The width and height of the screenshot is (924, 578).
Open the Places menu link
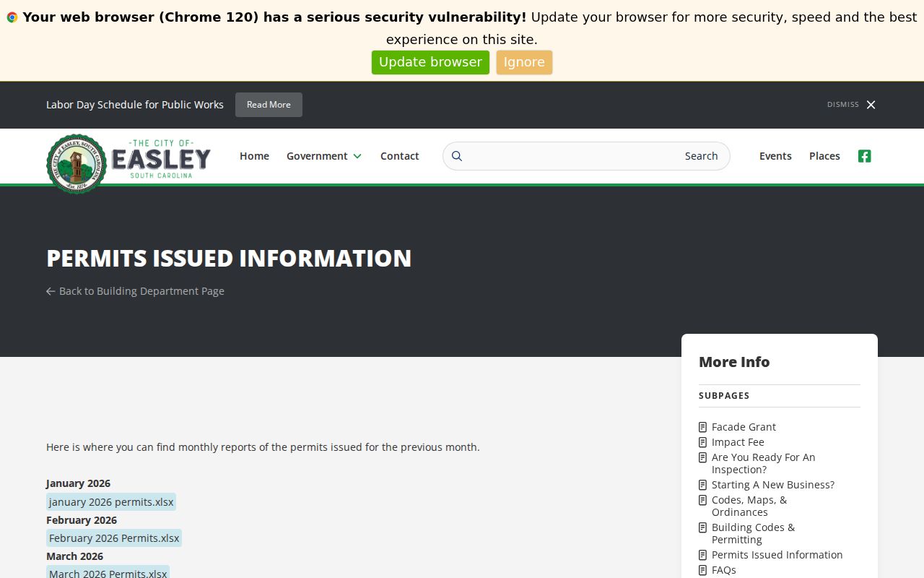pos(824,156)
